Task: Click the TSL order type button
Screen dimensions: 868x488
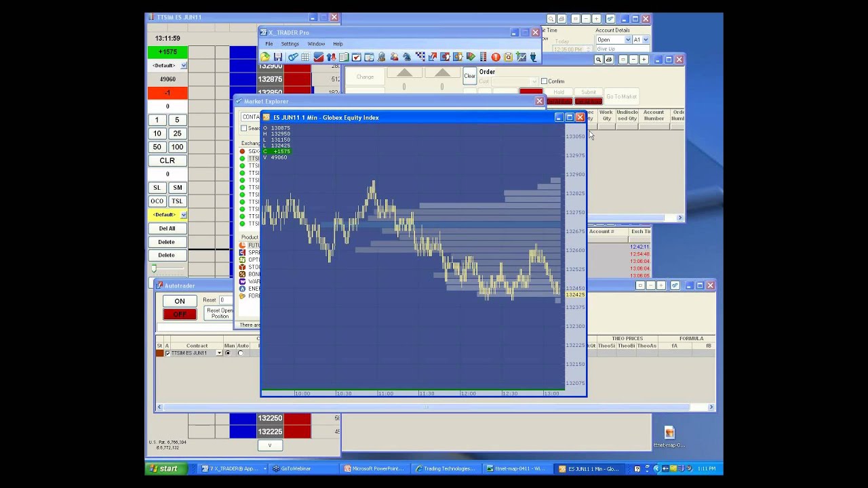Action: [177, 201]
